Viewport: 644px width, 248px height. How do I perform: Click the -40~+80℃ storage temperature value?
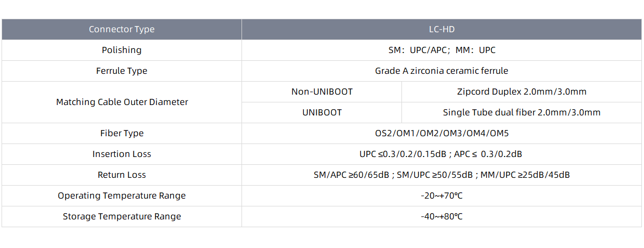(441, 216)
